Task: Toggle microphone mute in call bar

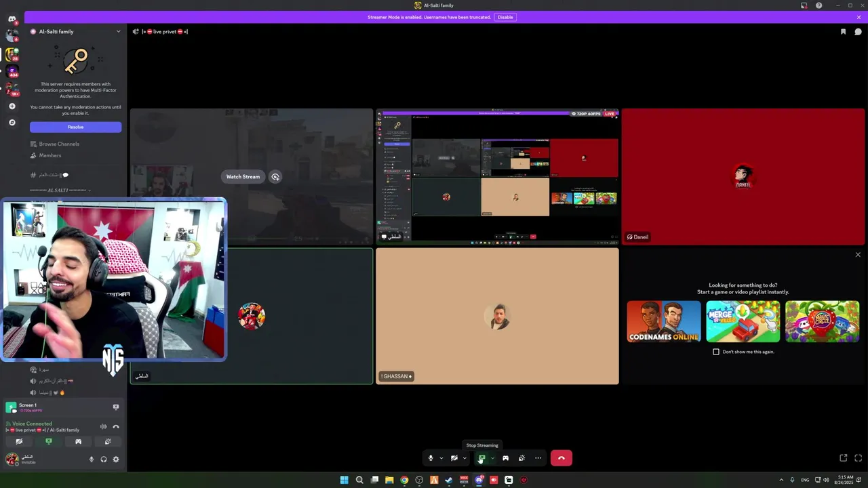Action: pyautogui.click(x=431, y=458)
